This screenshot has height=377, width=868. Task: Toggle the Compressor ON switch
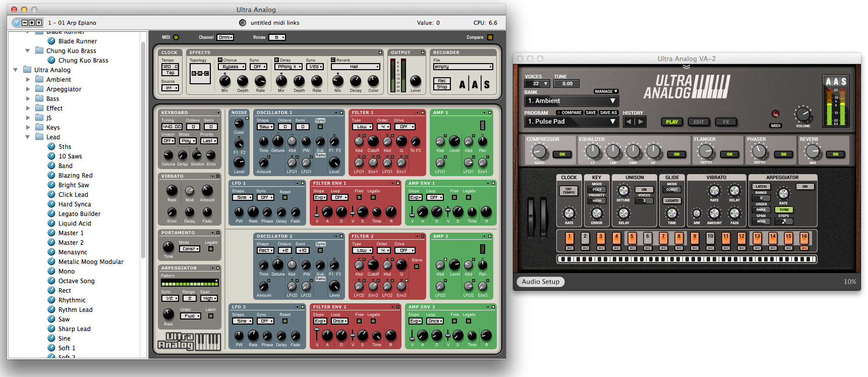tap(562, 154)
